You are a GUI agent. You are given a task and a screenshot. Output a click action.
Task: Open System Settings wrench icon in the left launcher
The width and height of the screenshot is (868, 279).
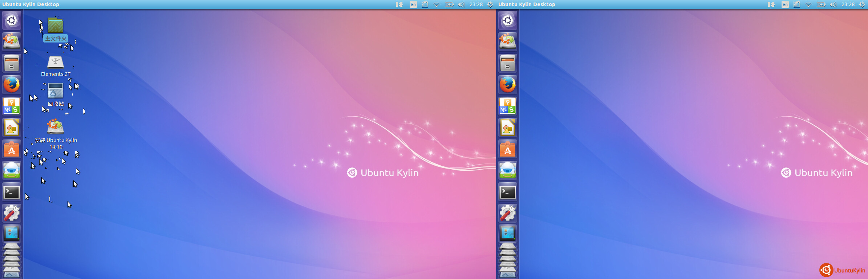pos(12,213)
